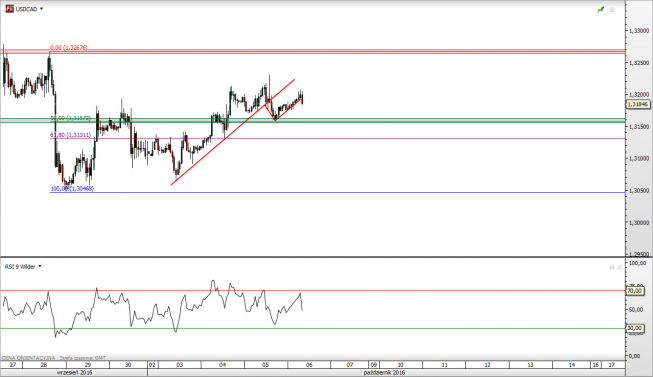This screenshot has height=377, width=653.
Task: Open the USDCAD instrument dropdown arrow
Action: (41, 9)
